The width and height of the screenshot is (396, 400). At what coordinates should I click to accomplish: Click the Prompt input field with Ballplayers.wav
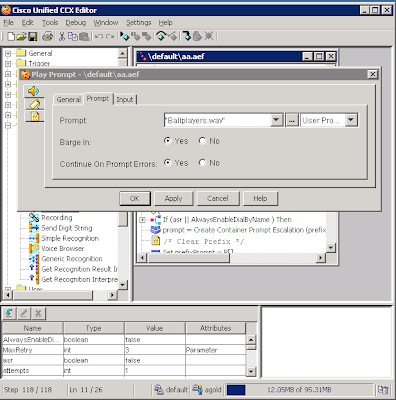point(217,120)
